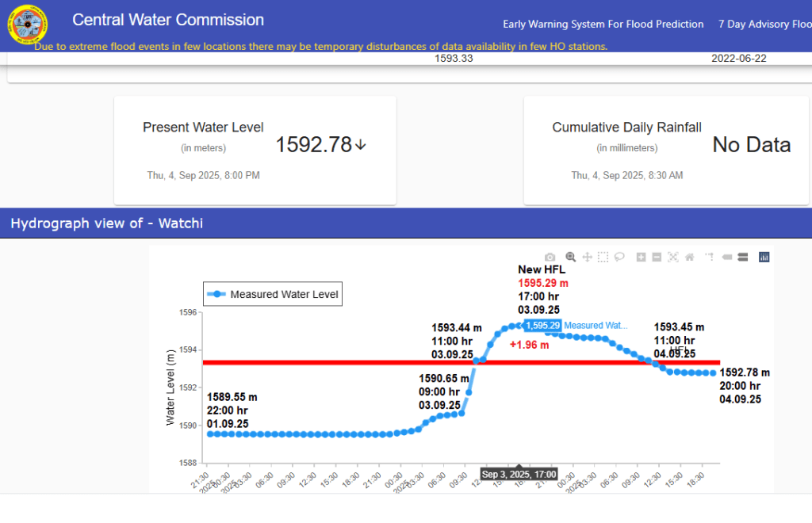812x523 pixels.
Task: Click the Zoom Out minus icon
Action: tap(657, 257)
